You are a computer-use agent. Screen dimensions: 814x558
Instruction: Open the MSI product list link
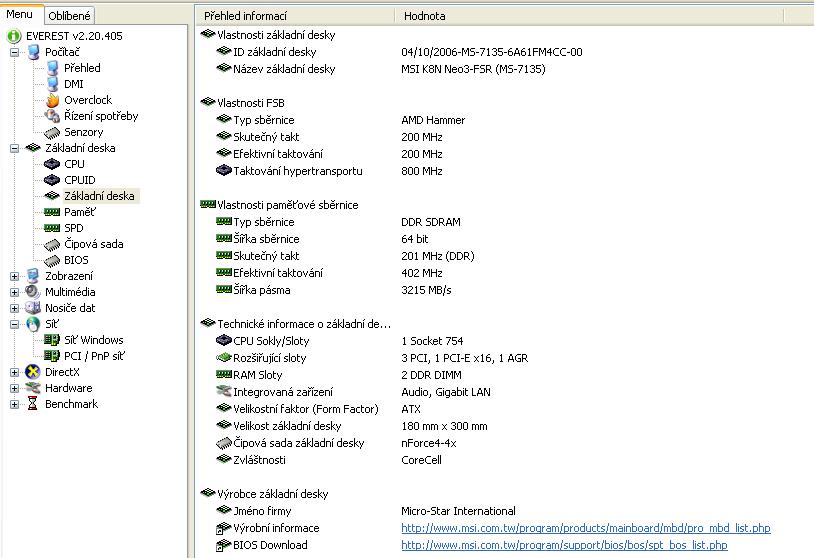coord(585,528)
